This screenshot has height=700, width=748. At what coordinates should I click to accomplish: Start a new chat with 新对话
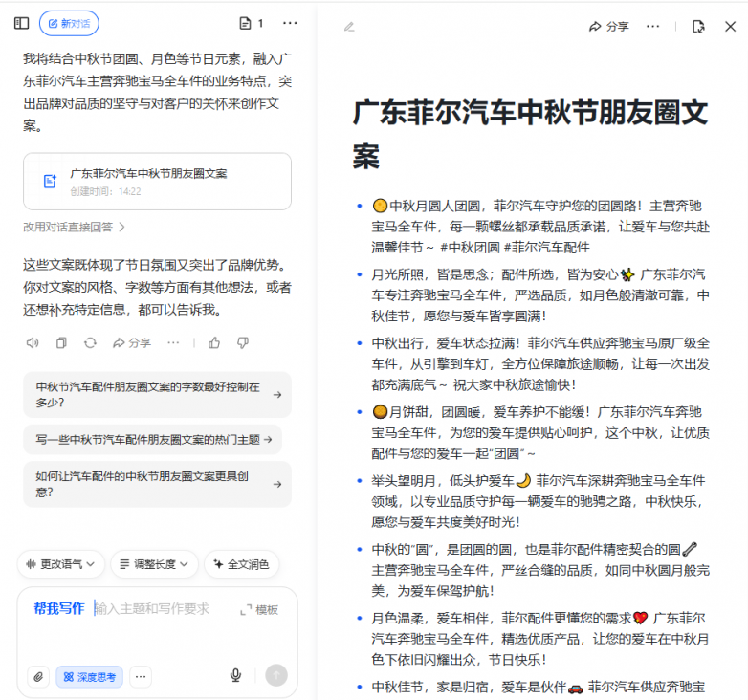[x=69, y=23]
